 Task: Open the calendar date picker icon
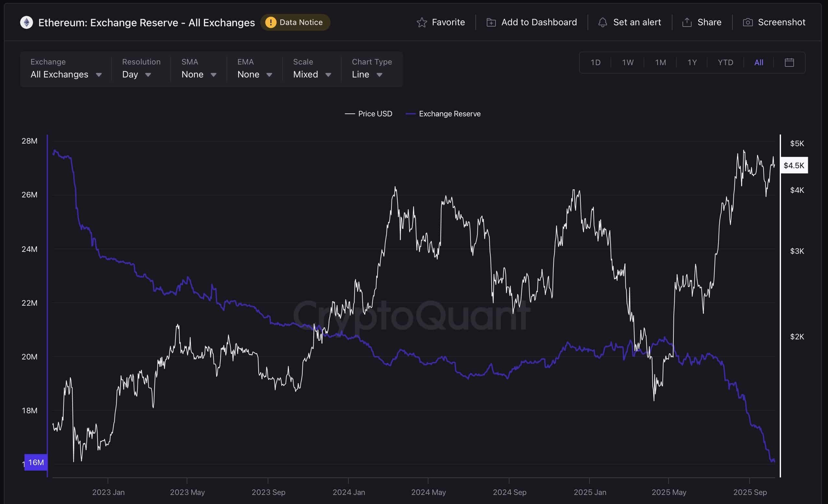pyautogui.click(x=789, y=63)
